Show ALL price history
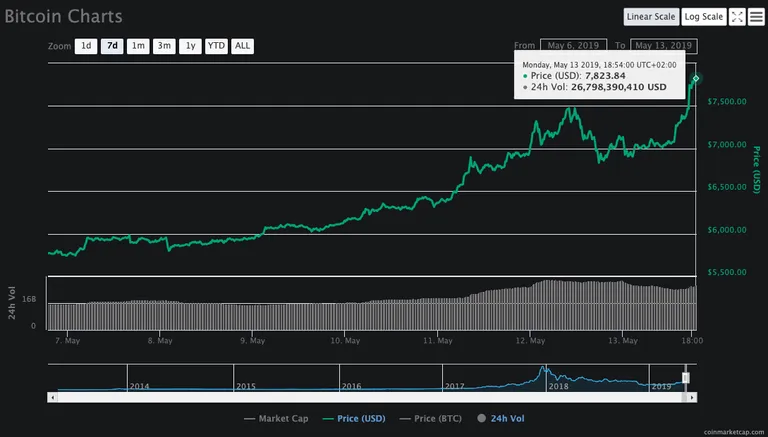768x437 pixels. pos(242,46)
